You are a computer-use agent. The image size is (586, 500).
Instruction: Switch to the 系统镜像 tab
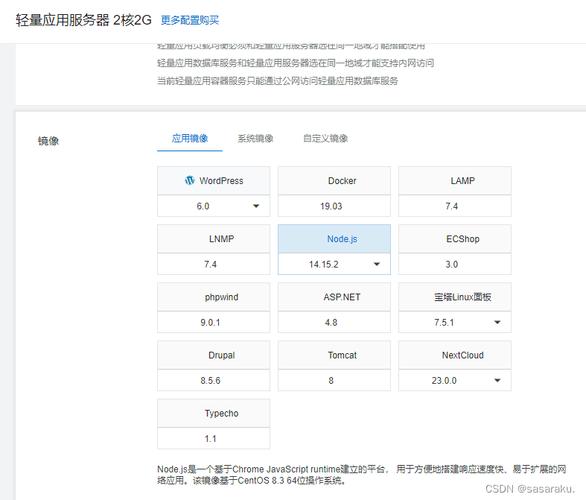point(256,139)
